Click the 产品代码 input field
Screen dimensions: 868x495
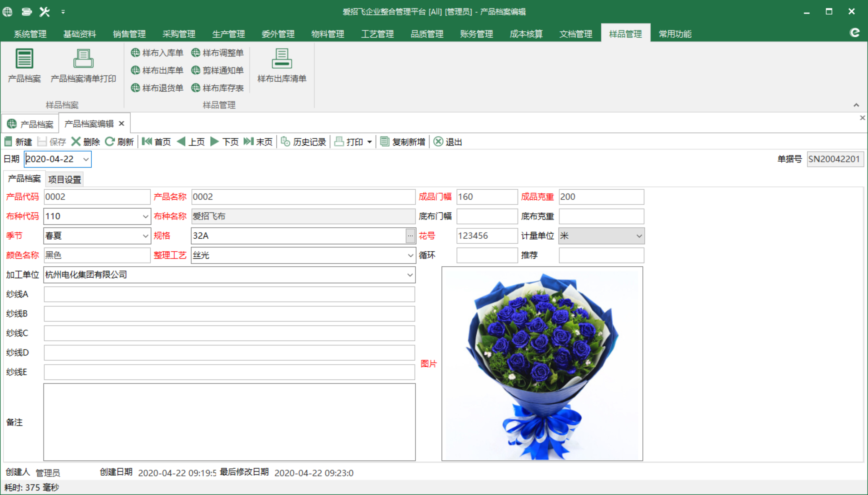(97, 197)
